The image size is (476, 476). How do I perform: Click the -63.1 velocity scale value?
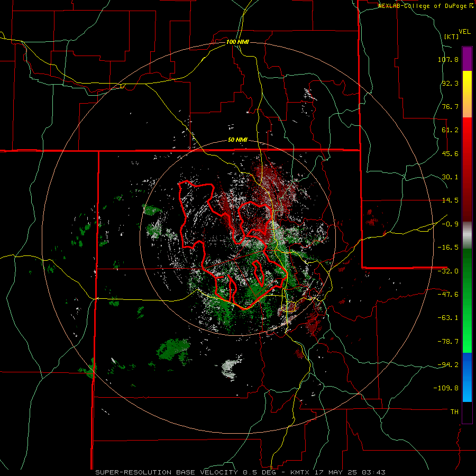(448, 318)
